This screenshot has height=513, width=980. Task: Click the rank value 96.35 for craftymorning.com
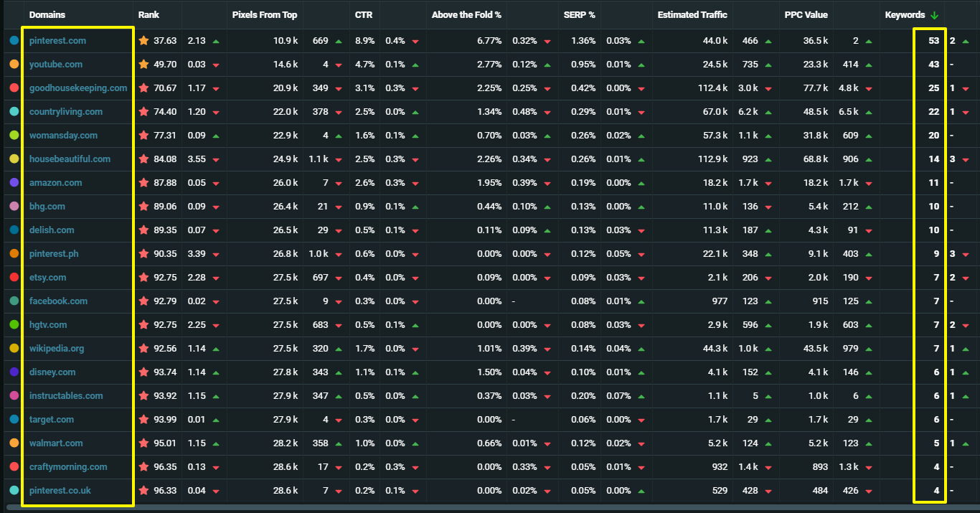[x=165, y=467]
